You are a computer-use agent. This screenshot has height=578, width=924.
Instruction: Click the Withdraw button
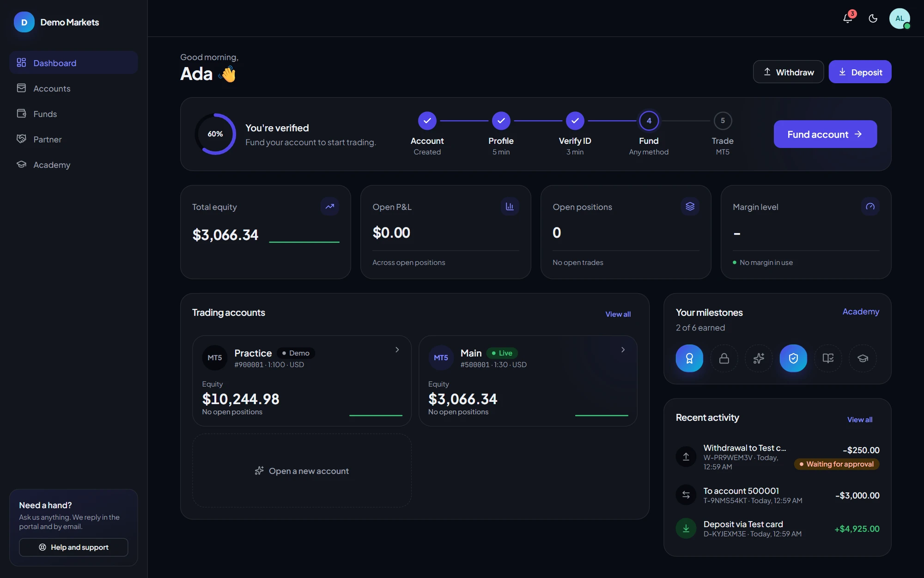tap(788, 72)
